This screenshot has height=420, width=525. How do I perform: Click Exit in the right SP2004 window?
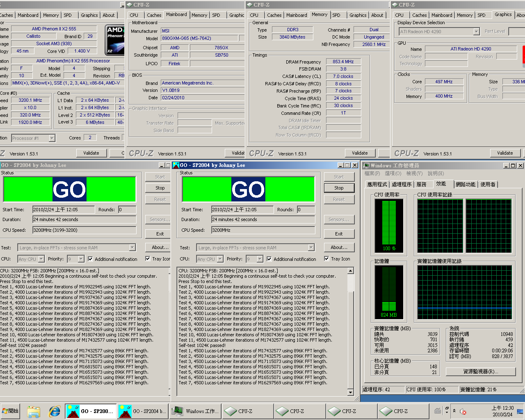(x=339, y=234)
